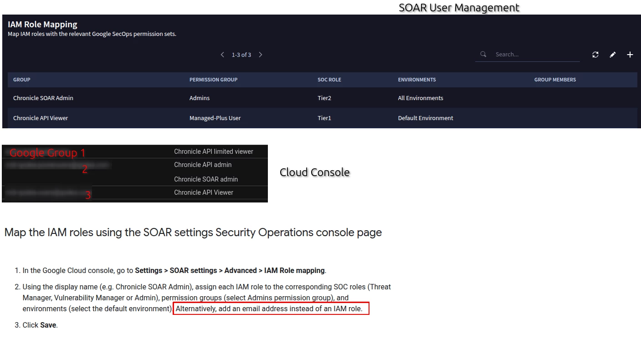Click the Admins permission group cell
Image resolution: width=641 pixels, height=364 pixels.
coord(200,98)
